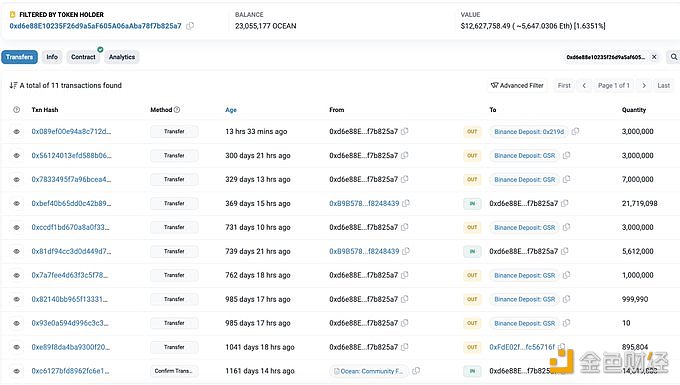The image size is (680, 385).
Task: Go to Last page
Action: click(664, 85)
